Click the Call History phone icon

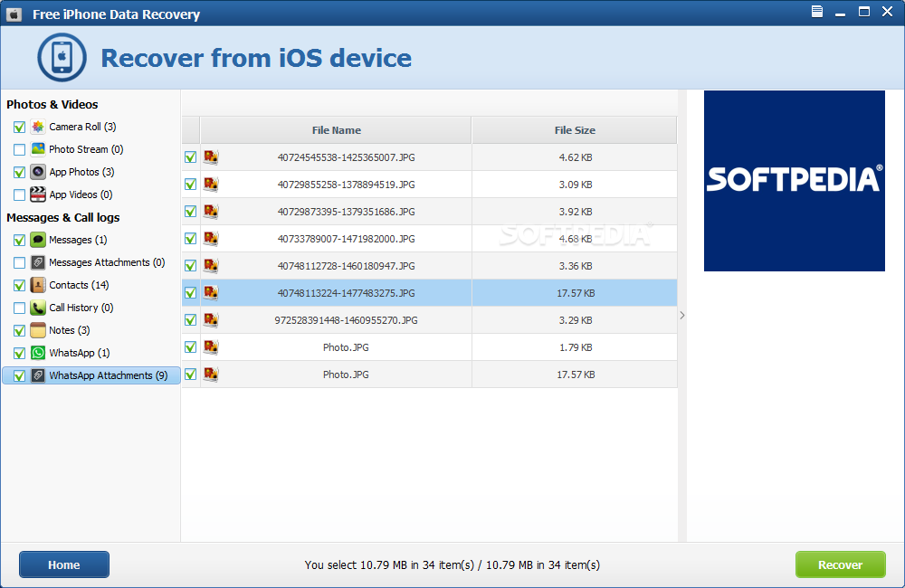(38, 308)
